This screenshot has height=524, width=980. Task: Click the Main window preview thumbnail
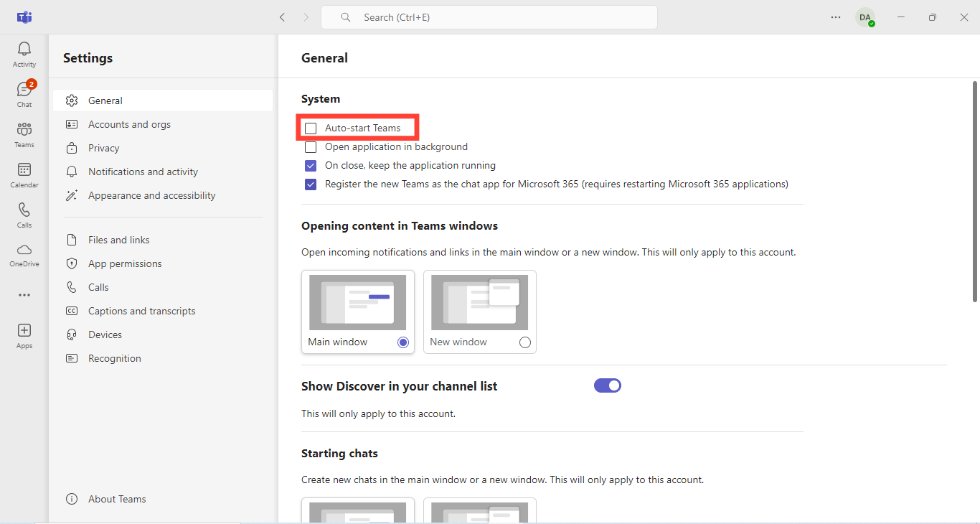[358, 302]
